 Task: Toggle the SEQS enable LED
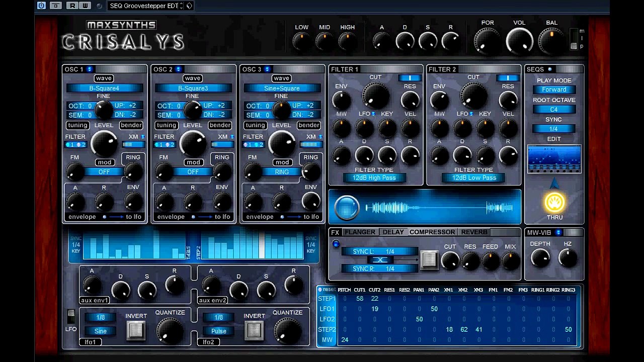pos(550,69)
